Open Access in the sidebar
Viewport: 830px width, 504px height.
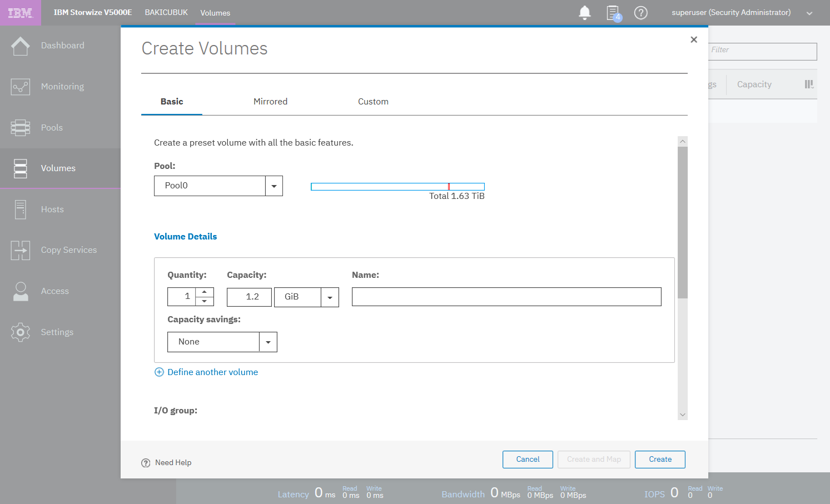[x=60, y=291]
